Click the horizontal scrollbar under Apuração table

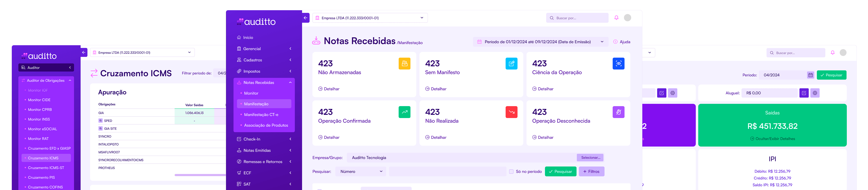(200, 175)
